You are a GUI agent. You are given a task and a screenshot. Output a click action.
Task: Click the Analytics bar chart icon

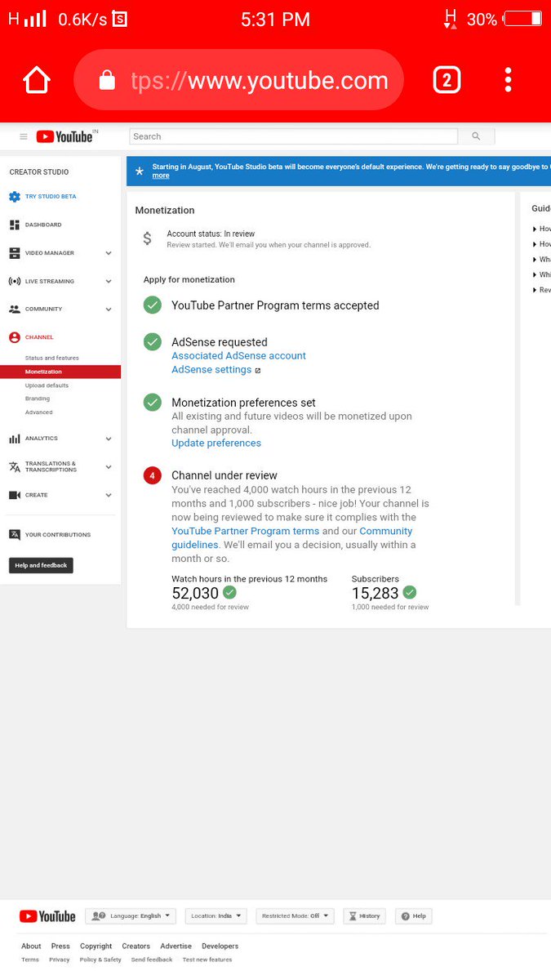(15, 439)
